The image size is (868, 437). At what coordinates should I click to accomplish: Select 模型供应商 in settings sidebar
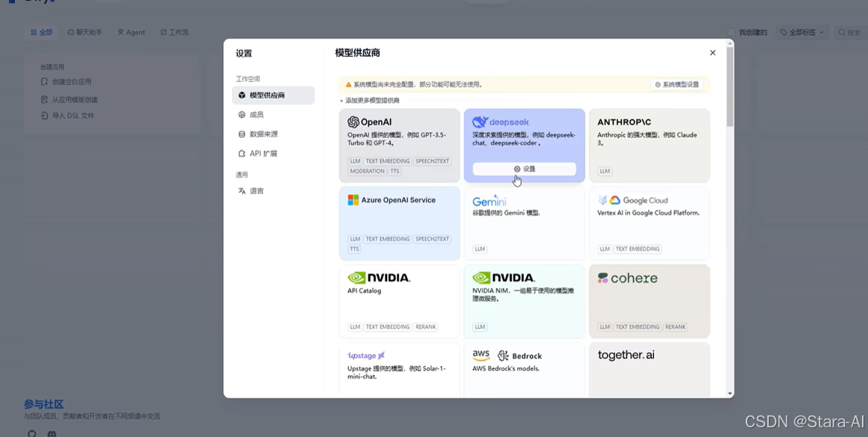274,95
